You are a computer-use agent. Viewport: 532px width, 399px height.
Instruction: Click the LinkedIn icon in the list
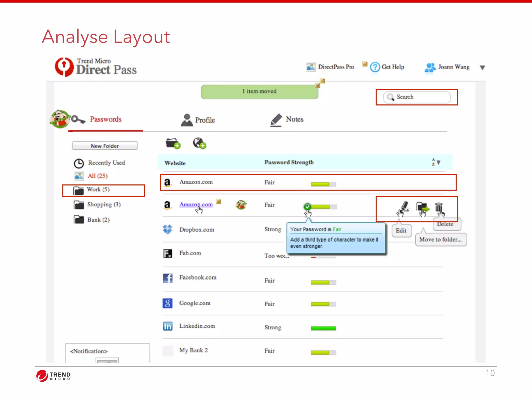click(168, 326)
